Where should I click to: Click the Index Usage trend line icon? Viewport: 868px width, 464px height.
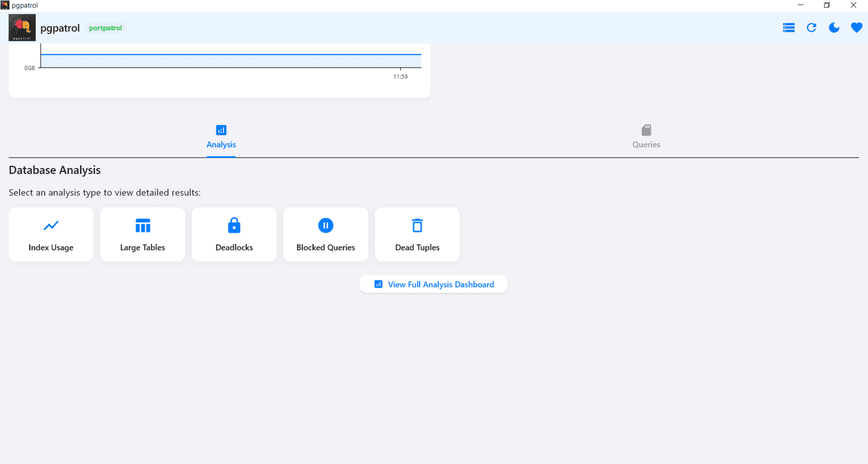coord(51,225)
